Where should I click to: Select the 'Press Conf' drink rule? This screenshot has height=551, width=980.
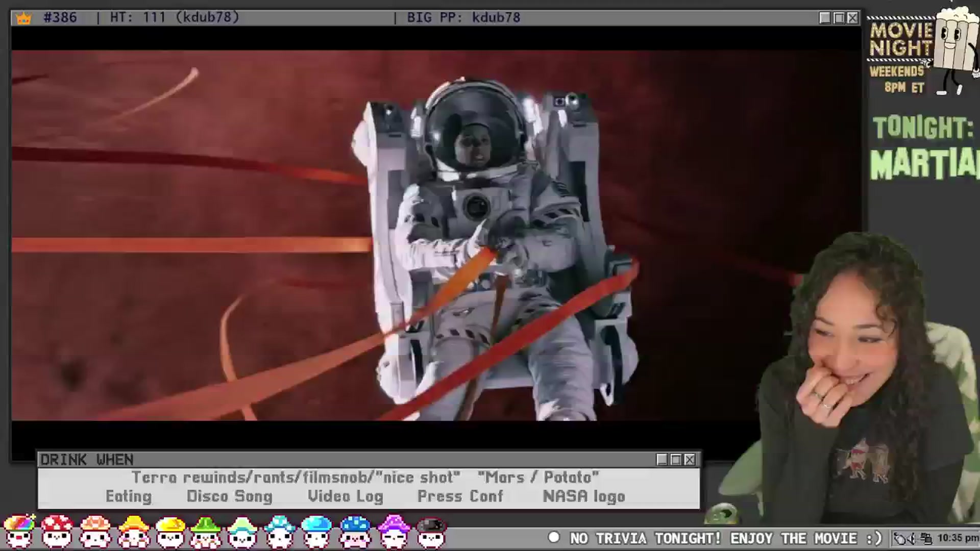[460, 496]
